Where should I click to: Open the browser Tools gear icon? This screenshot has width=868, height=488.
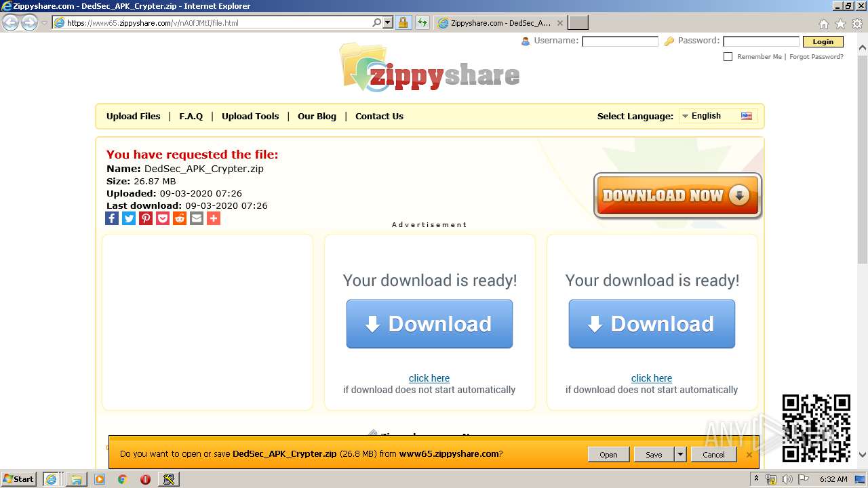click(857, 24)
